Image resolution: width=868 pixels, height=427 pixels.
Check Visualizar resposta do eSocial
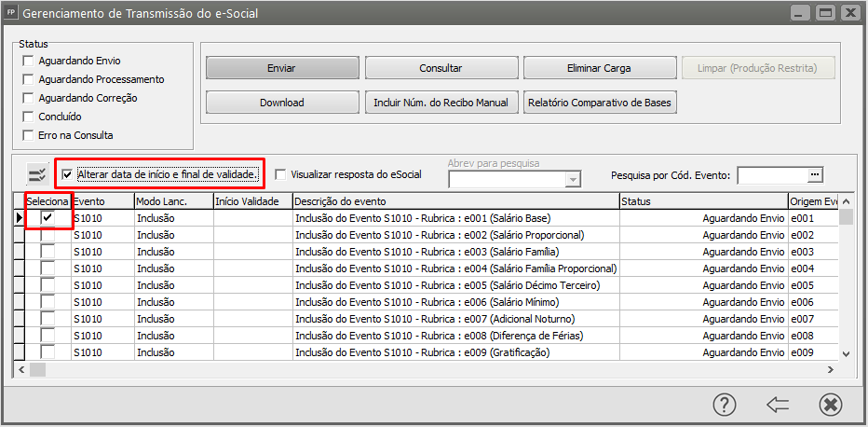tap(280, 173)
